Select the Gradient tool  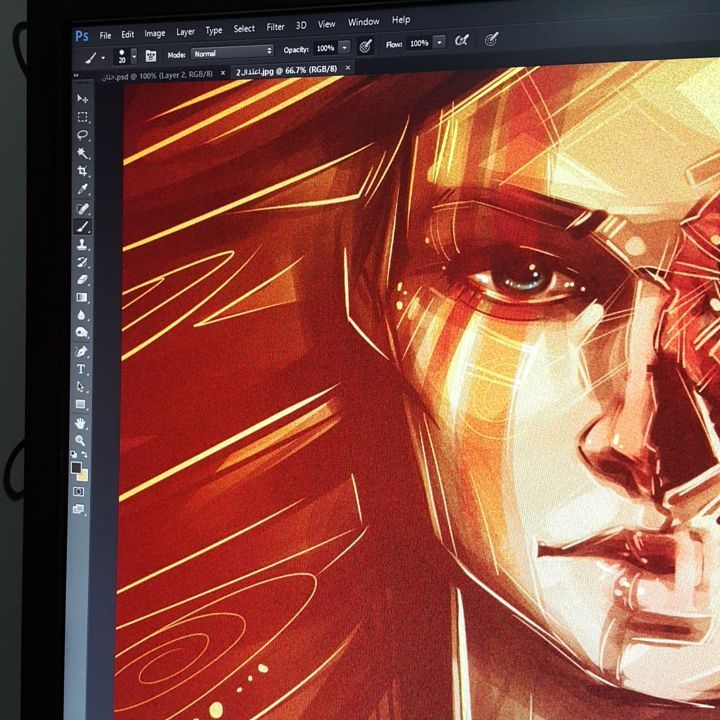coord(82,298)
